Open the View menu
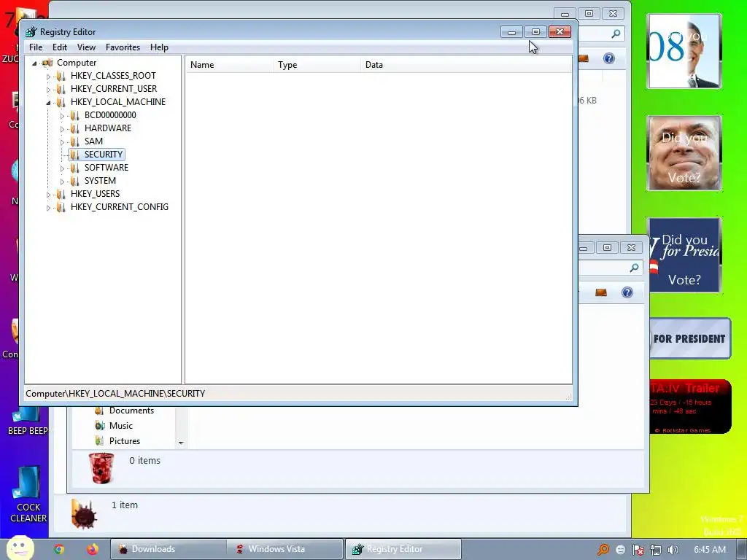747x560 pixels. pos(86,47)
